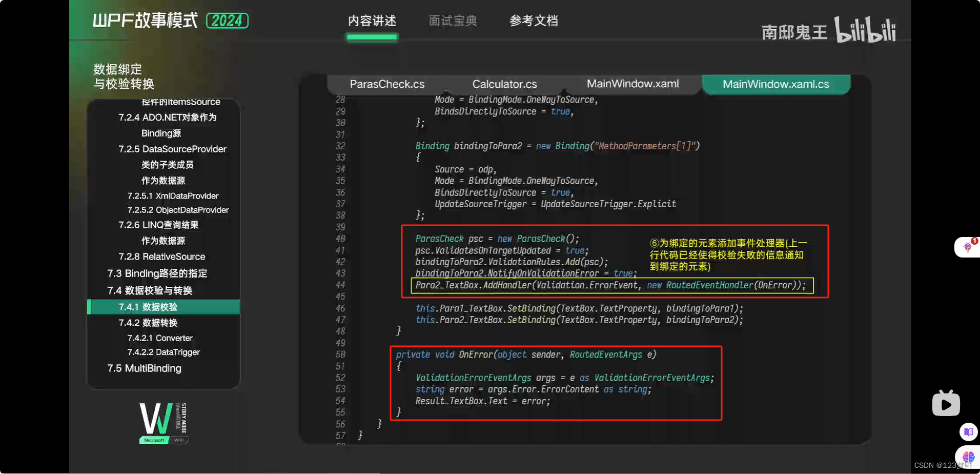Viewport: 980px width, 474px height.
Task: Click the yellow ⑥ annotation note
Action: [x=728, y=255]
